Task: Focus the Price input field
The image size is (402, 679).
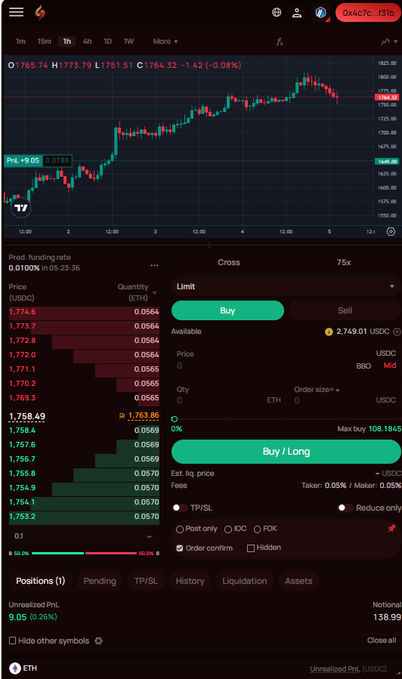Action: tap(260, 366)
